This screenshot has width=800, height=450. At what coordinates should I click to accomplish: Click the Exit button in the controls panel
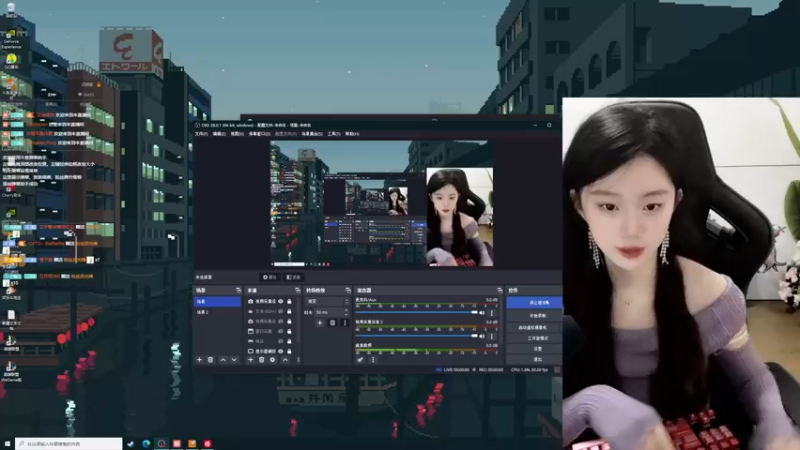tap(534, 359)
